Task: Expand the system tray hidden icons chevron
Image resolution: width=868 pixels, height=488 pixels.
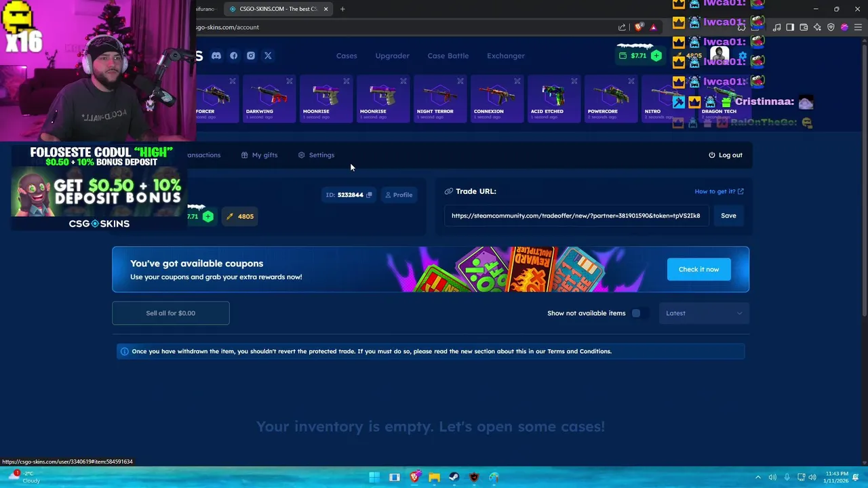Action: point(758,477)
